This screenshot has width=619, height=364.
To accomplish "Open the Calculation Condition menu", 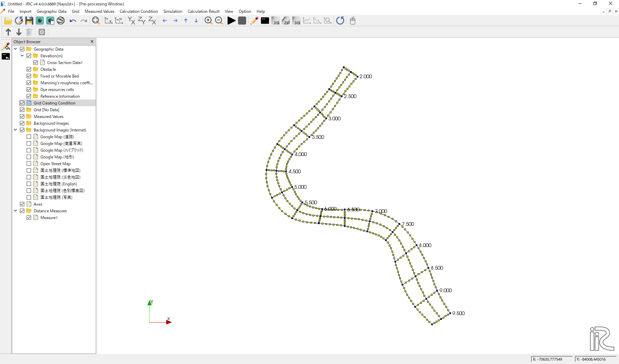I will click(x=139, y=11).
